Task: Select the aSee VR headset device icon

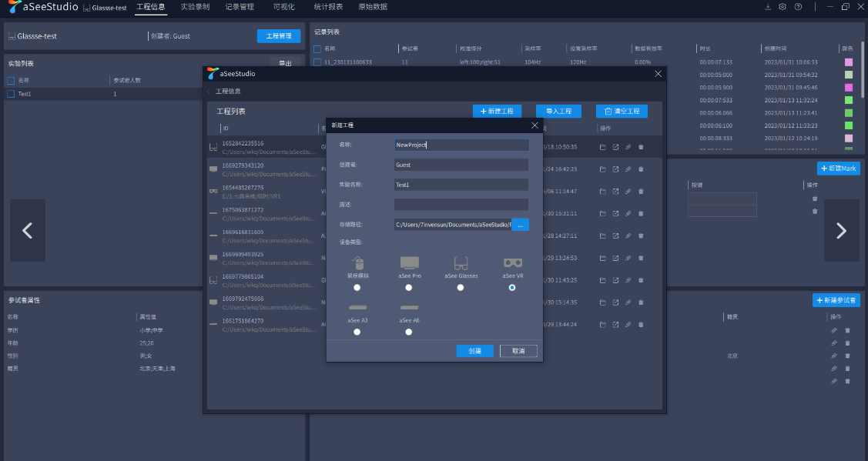Action: tap(513, 262)
